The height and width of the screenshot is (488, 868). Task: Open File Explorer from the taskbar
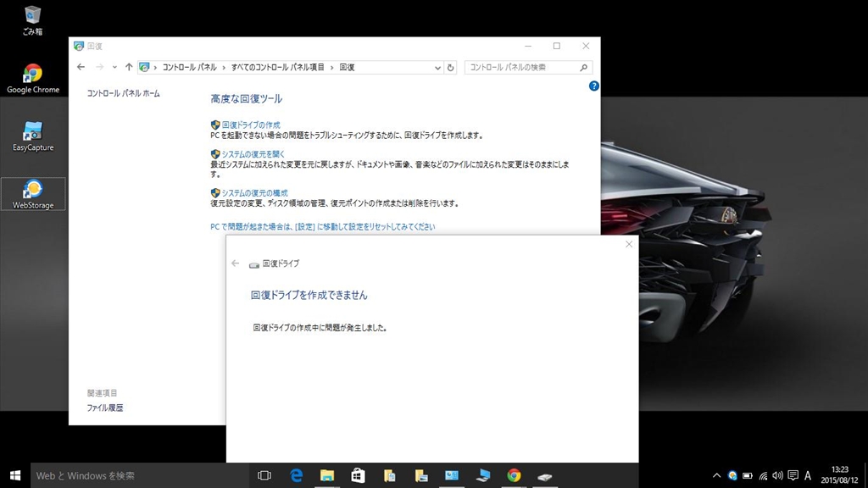327,476
